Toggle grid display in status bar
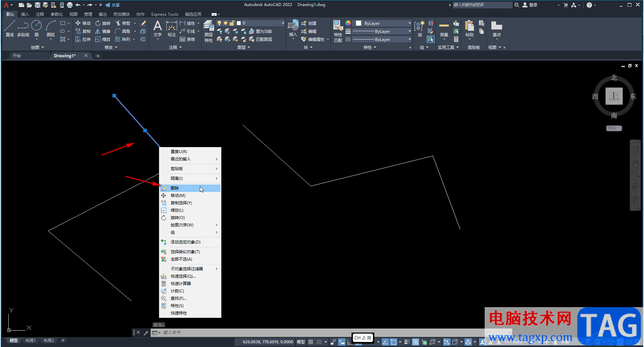This screenshot has height=347, width=644. (311, 342)
